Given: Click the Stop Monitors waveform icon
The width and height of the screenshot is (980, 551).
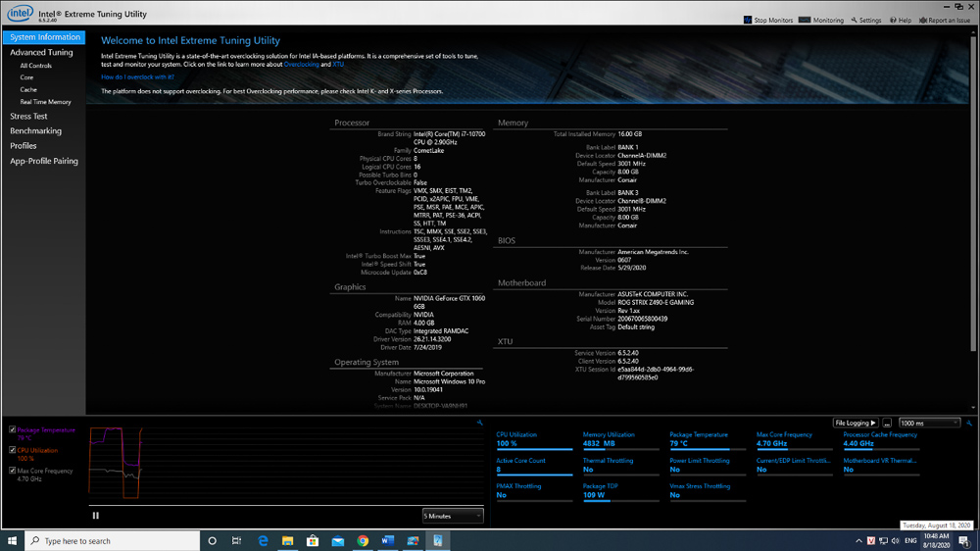Looking at the screenshot, I should [748, 20].
